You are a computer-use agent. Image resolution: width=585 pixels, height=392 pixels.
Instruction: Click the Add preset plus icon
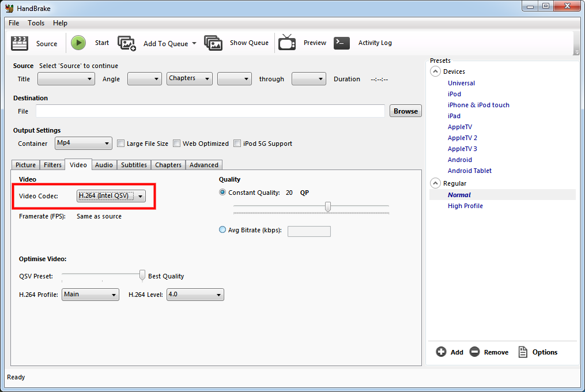click(x=441, y=352)
